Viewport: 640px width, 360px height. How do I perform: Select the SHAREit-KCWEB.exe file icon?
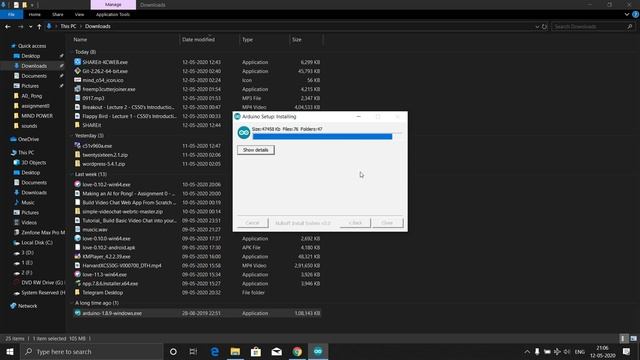78,62
